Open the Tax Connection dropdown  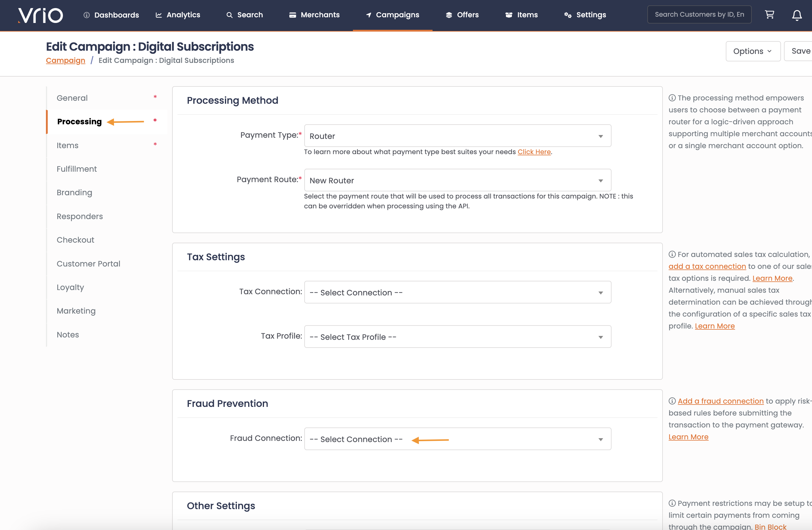(458, 292)
